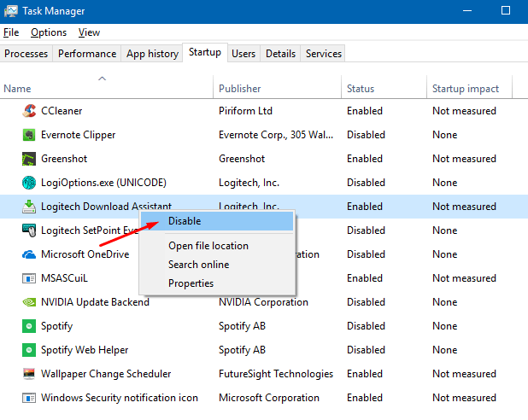528x420 pixels.
Task: Click the Spotify green icon
Action: pos(29,326)
